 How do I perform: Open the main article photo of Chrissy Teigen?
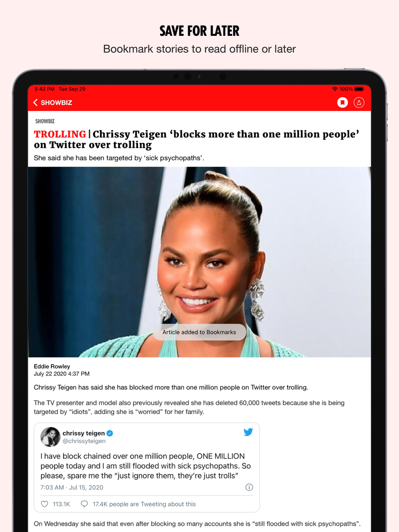199,262
